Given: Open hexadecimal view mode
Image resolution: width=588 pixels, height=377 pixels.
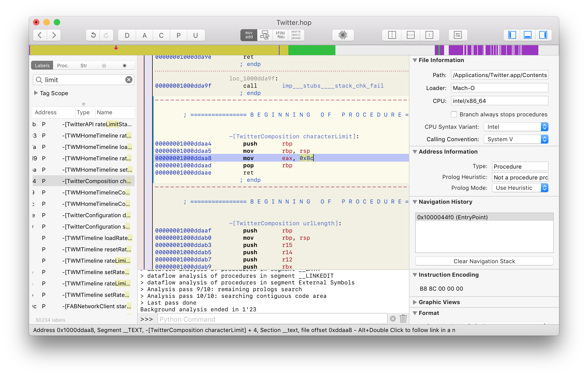Looking at the screenshot, I should click(296, 35).
